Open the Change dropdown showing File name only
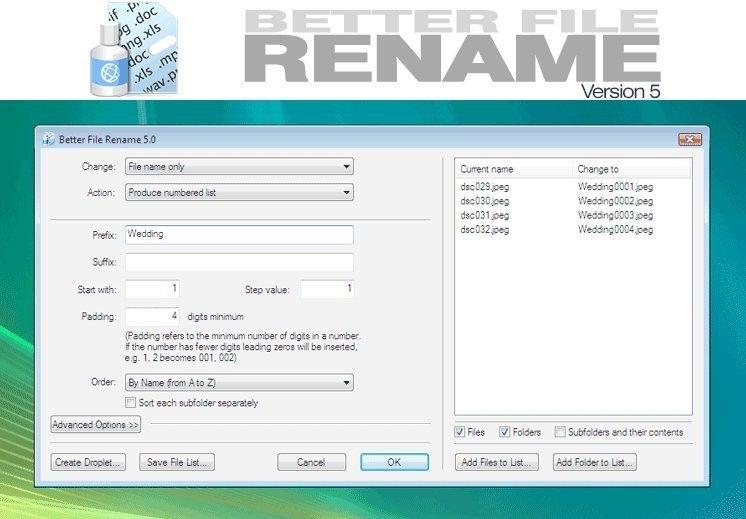This screenshot has width=746, height=519. pyautogui.click(x=239, y=166)
